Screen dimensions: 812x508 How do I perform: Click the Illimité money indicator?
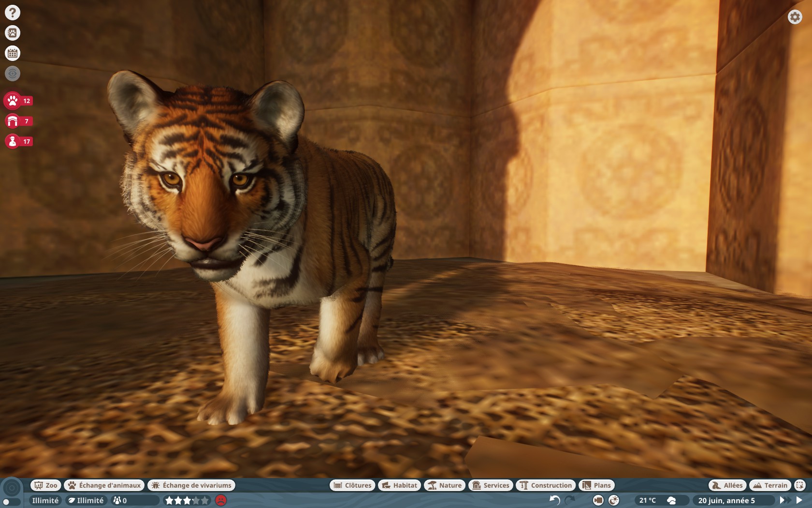[x=45, y=500]
